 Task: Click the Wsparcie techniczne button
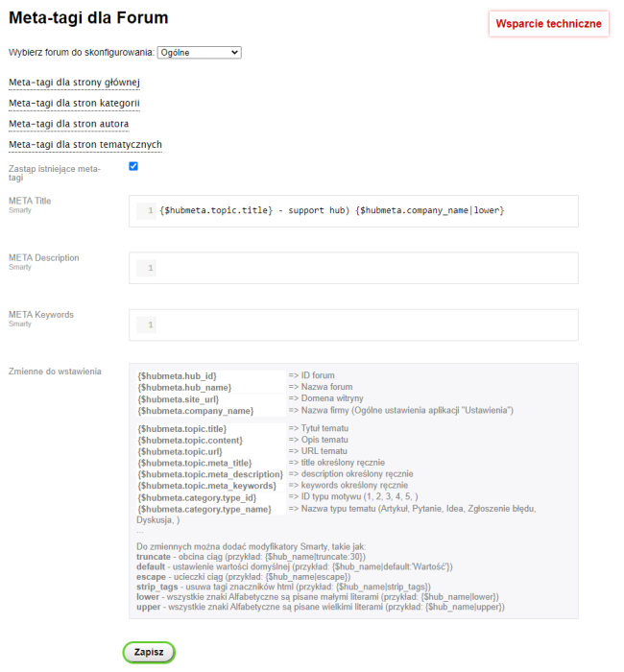click(548, 24)
